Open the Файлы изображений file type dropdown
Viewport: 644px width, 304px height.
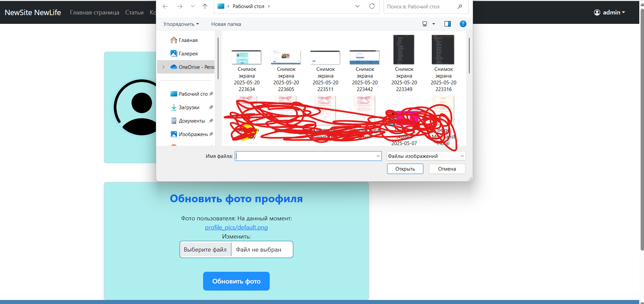point(426,156)
